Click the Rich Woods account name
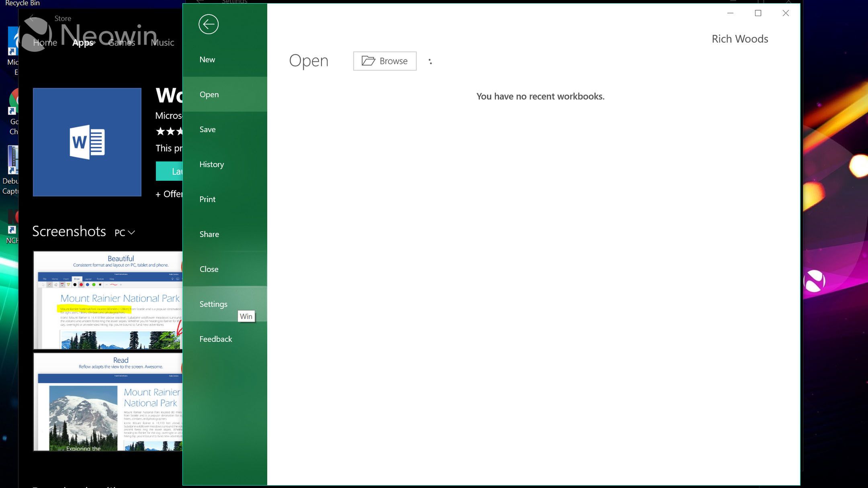This screenshot has width=868, height=488. pyautogui.click(x=740, y=39)
